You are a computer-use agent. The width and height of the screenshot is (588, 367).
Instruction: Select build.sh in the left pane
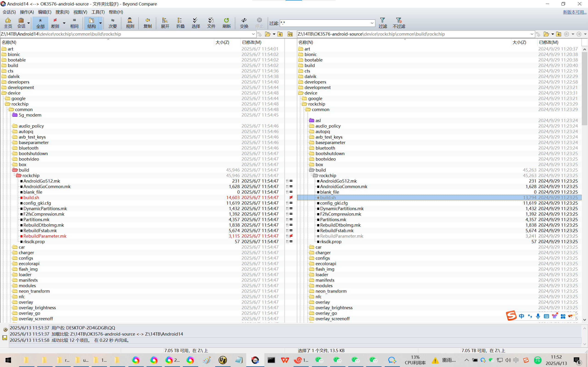(31, 197)
